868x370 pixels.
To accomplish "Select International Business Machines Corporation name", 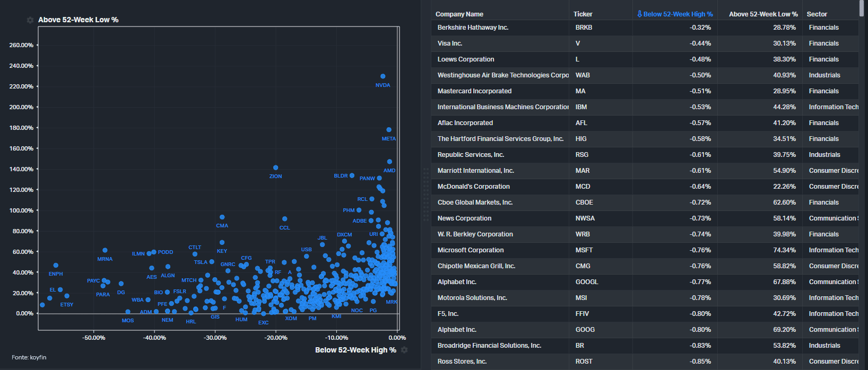I will coord(503,107).
